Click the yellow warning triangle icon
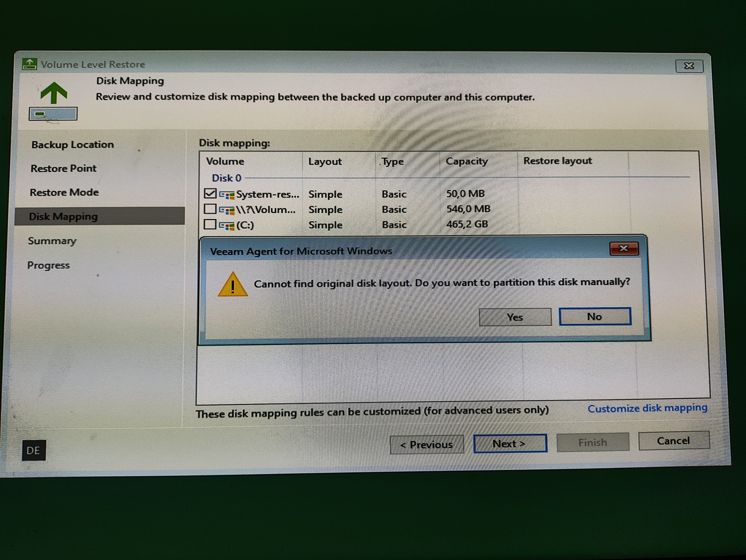Screen dimensions: 746x560 [x=233, y=285]
